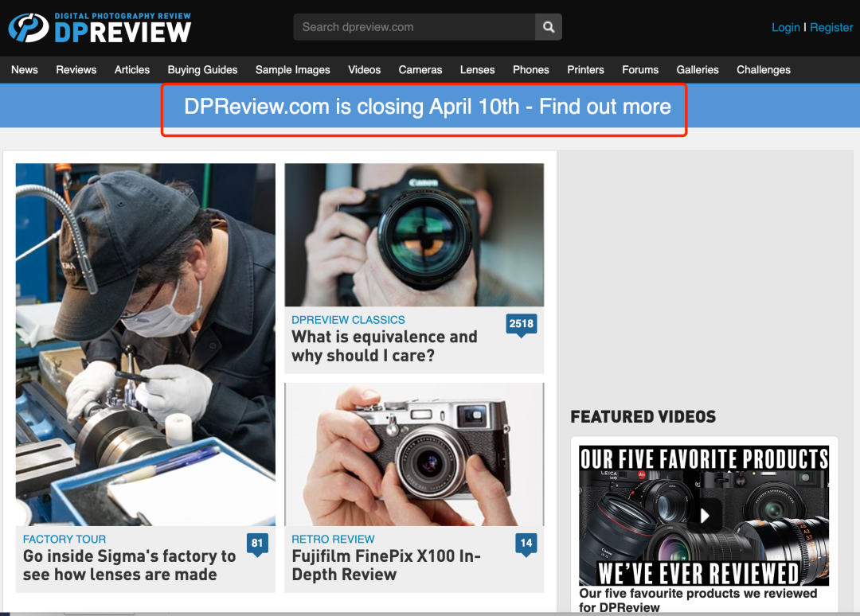Open Sigma factory tour article headline
Screen dimensions: 860x616
click(x=130, y=565)
